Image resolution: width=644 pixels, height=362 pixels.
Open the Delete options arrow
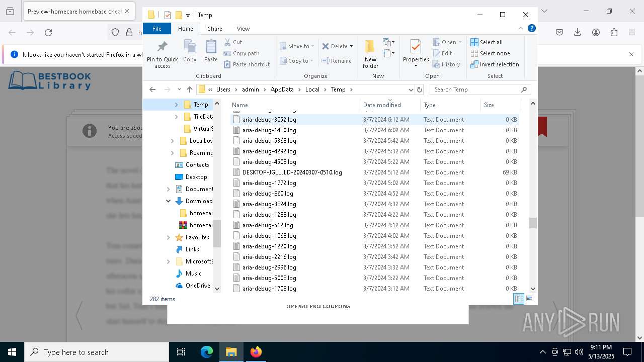point(351,46)
